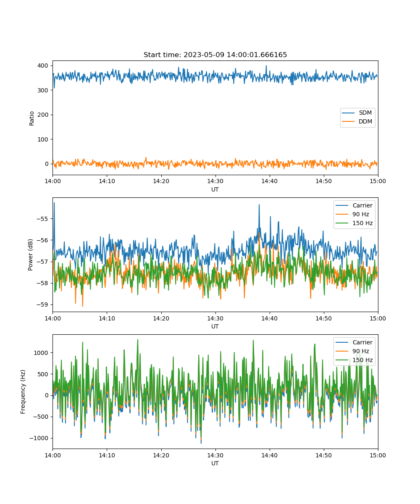Click the blue SDM line swatch in the legend

[x=349, y=113]
